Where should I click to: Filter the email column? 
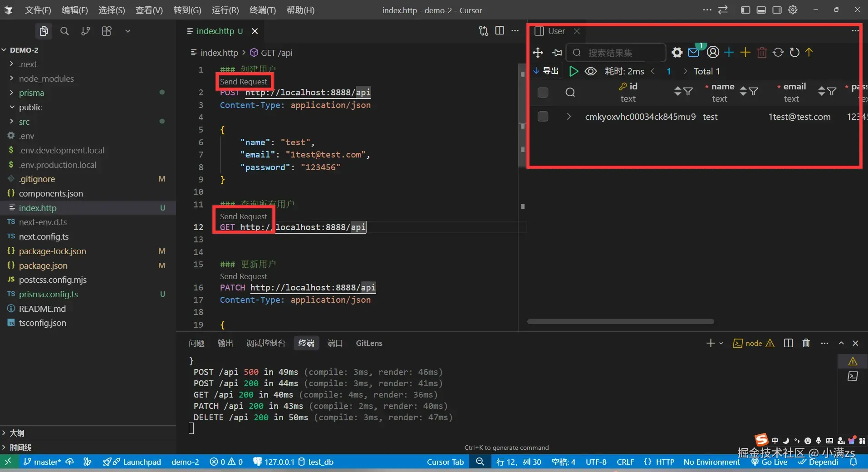pyautogui.click(x=832, y=92)
